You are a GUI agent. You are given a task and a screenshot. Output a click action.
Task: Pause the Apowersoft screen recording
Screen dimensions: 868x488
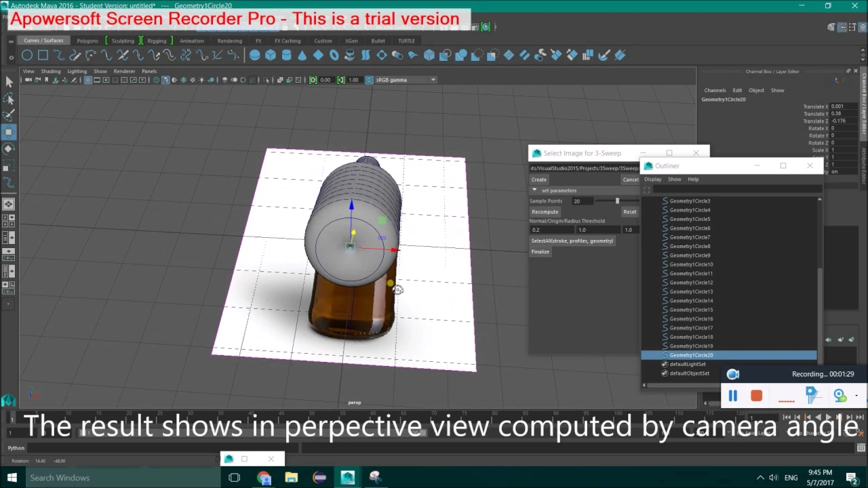coord(732,396)
